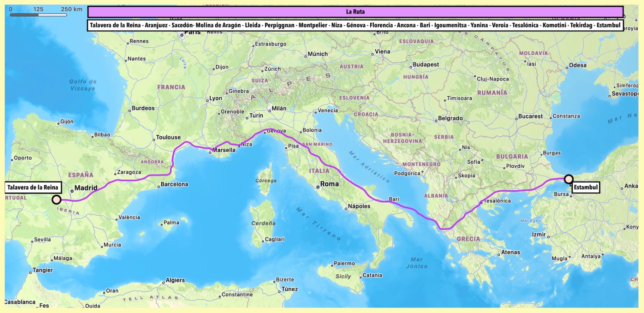Click the Roma city dot marker

pos(318,187)
